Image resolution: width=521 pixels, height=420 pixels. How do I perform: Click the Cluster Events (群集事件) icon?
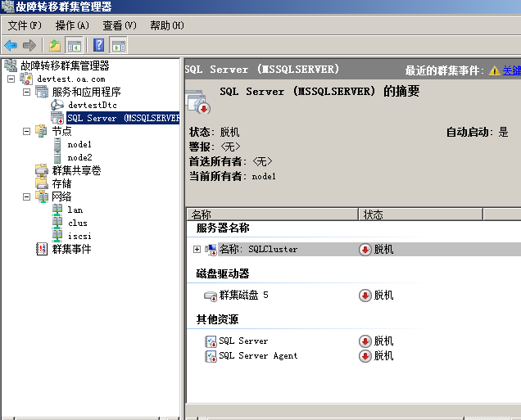42,249
